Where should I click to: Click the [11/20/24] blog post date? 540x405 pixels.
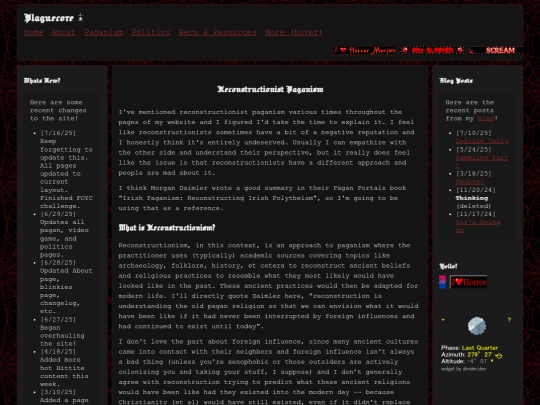pos(476,190)
